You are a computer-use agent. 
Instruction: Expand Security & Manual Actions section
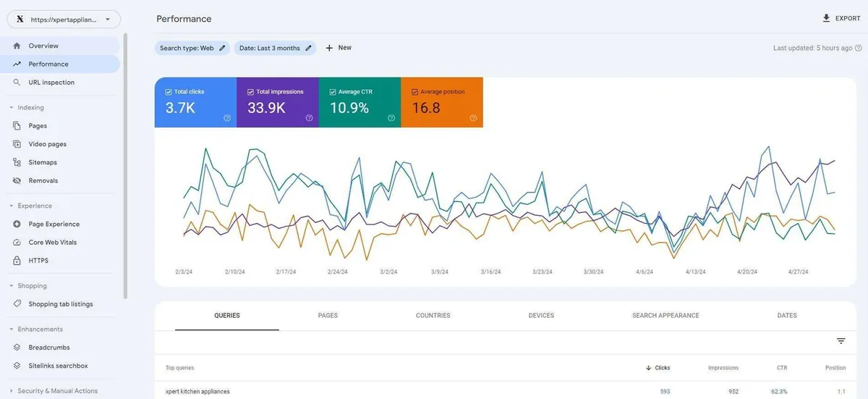[12, 391]
